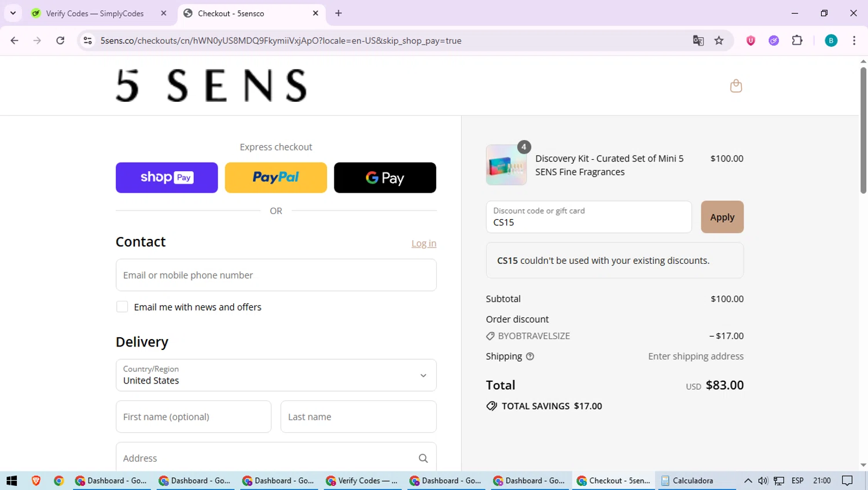This screenshot has width=868, height=490.
Task: Open the tab search chevron
Action: pos(13,13)
